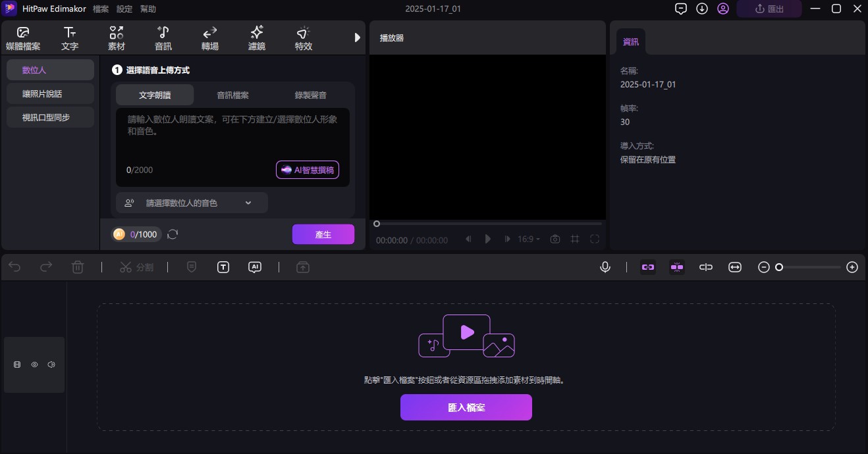Open the 設定 menu
This screenshot has height=454, width=868.
(124, 9)
